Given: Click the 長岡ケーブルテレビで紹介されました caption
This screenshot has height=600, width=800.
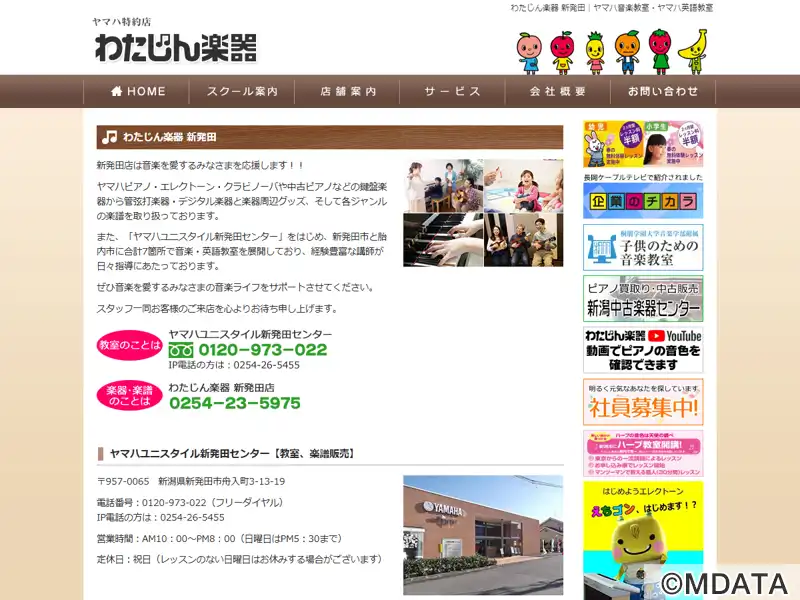Looking at the screenshot, I should tap(643, 177).
